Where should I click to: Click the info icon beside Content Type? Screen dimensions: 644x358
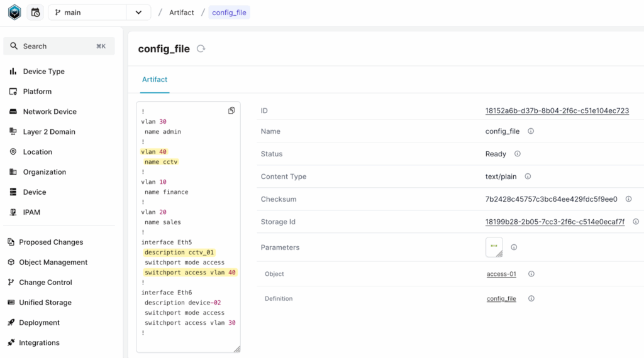pyautogui.click(x=528, y=176)
